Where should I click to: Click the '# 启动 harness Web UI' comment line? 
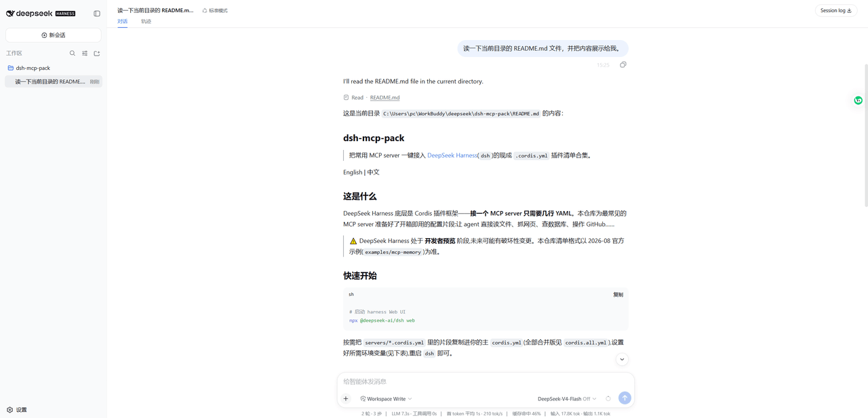[377, 312]
